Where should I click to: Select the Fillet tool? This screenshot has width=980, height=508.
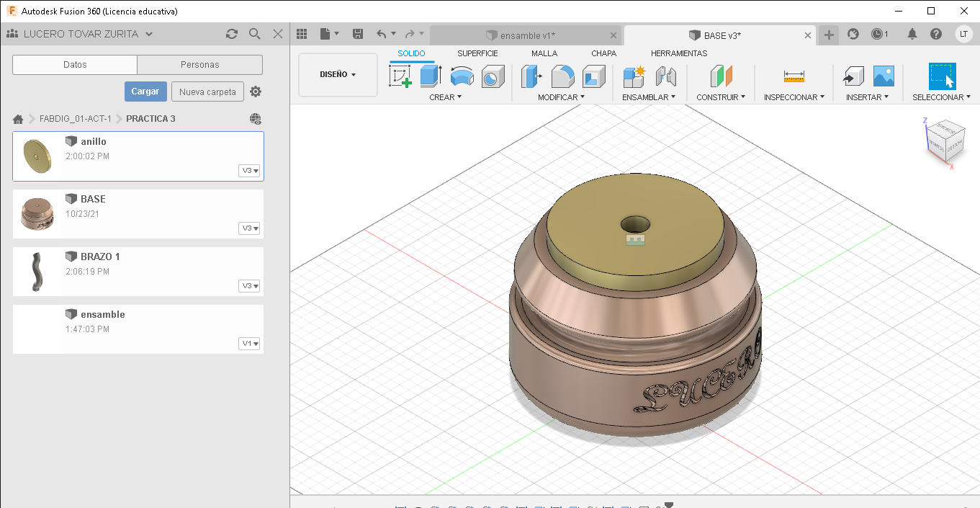(x=562, y=76)
